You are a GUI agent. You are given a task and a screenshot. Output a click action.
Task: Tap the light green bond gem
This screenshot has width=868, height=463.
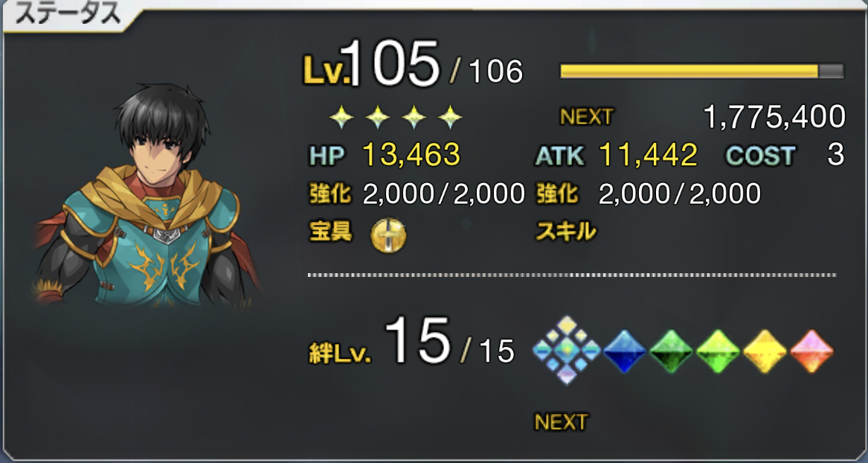click(x=718, y=351)
